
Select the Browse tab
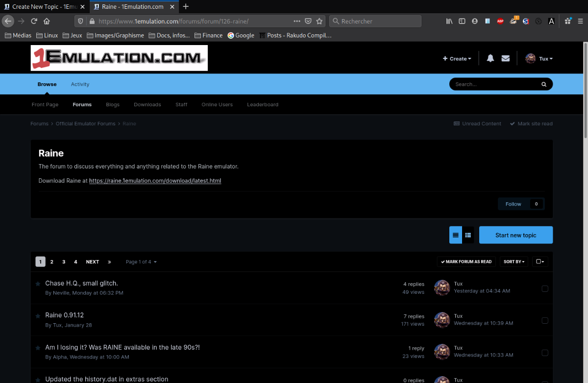47,84
